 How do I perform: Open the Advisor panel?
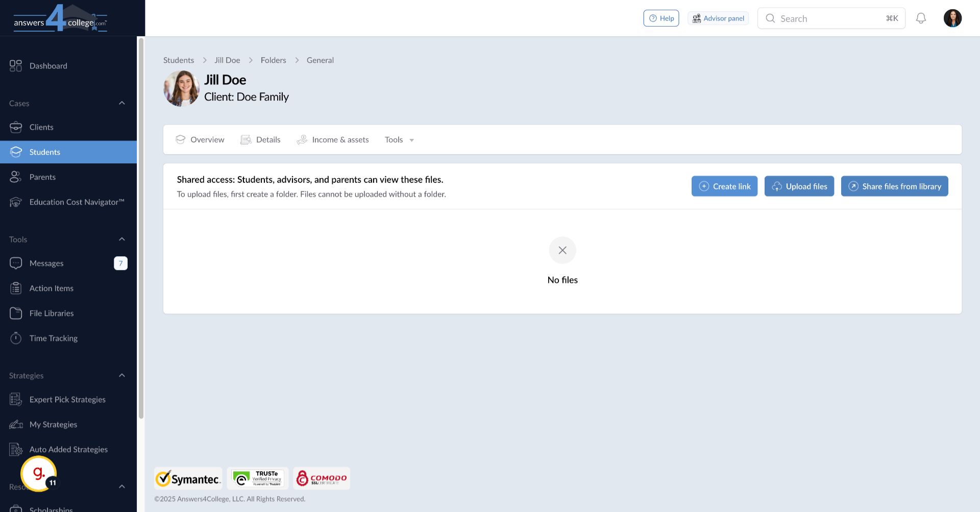point(718,18)
